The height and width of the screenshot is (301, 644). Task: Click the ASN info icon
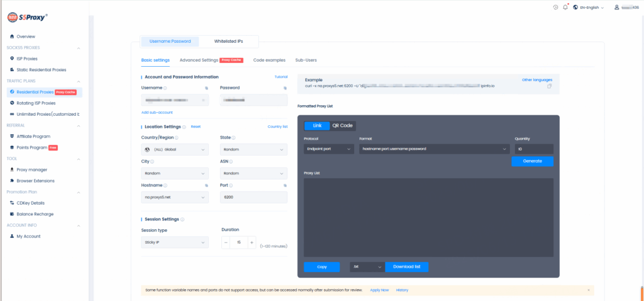(x=231, y=162)
